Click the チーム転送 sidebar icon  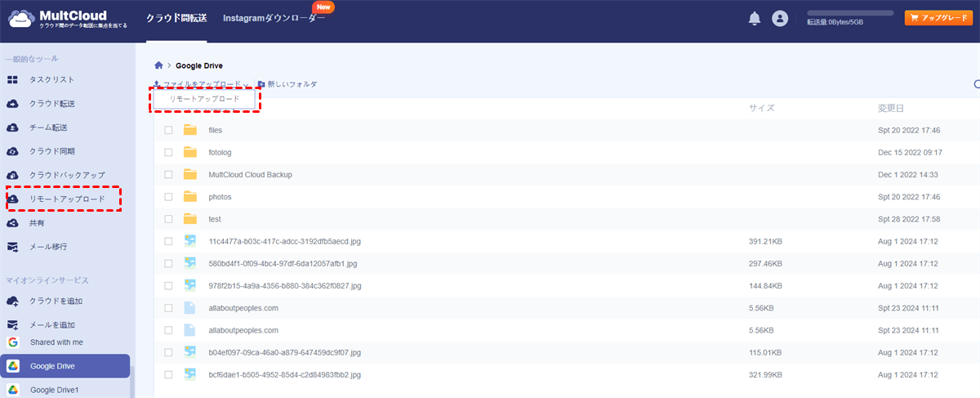(x=12, y=127)
